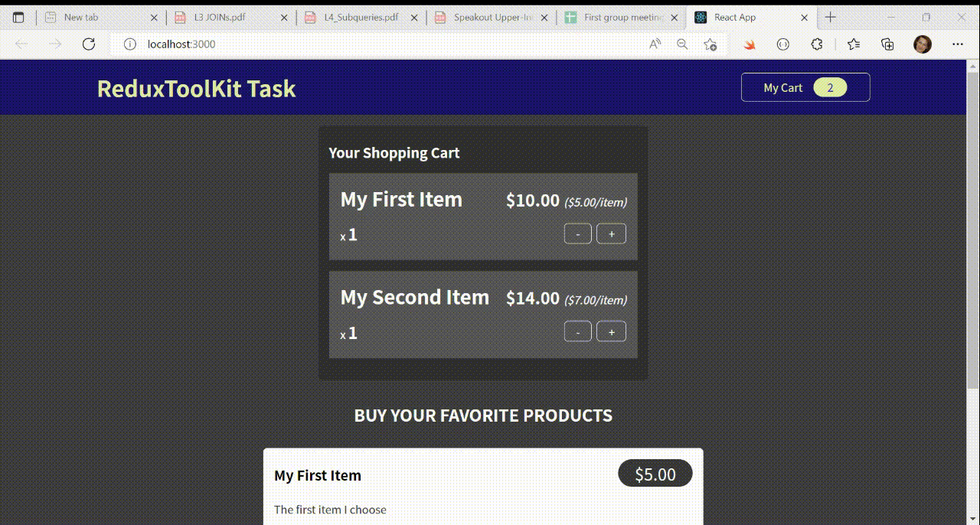The height and width of the screenshot is (525, 980).
Task: Toggle add-to-favorites star for this page
Action: point(710,44)
